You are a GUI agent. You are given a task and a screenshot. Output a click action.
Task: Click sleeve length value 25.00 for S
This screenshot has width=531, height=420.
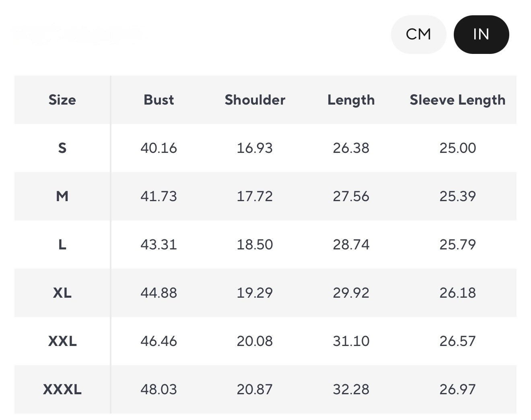(457, 148)
